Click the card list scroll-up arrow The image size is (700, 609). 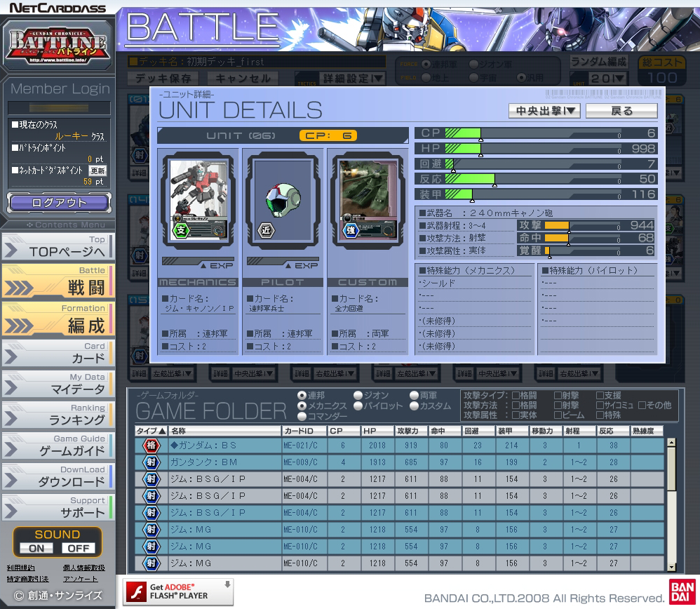671,443
